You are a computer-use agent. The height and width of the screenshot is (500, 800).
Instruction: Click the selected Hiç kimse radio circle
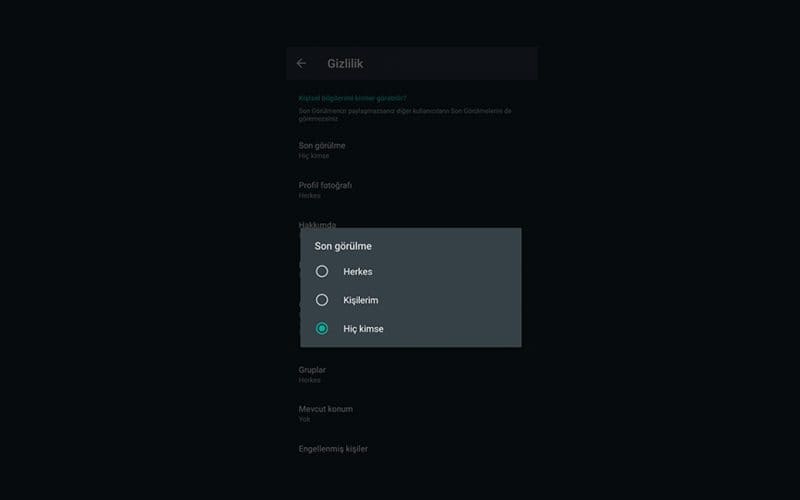coord(322,328)
